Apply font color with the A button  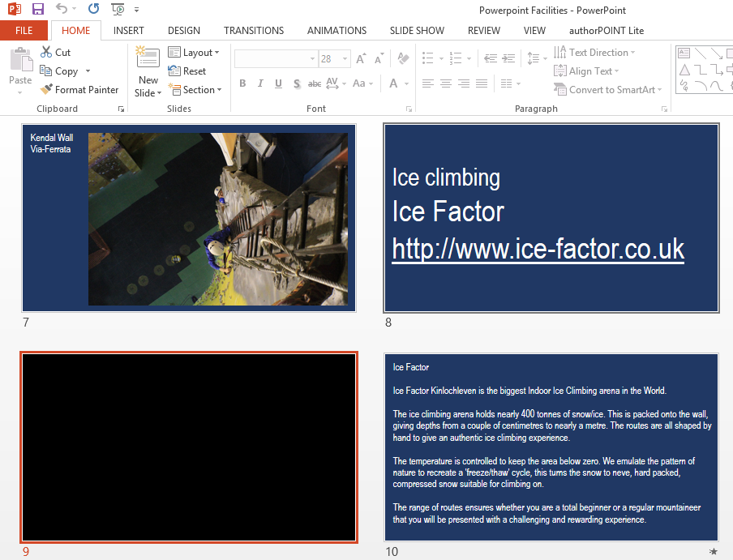[393, 83]
